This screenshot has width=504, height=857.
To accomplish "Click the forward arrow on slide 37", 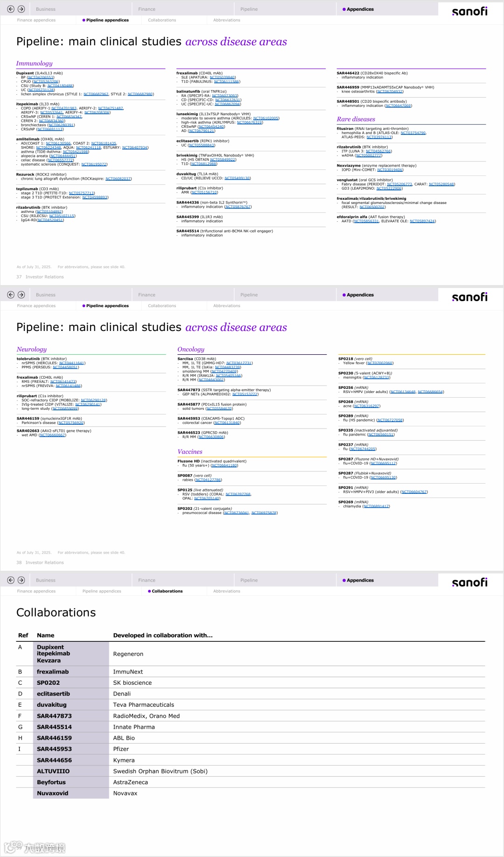I will [21, 9].
